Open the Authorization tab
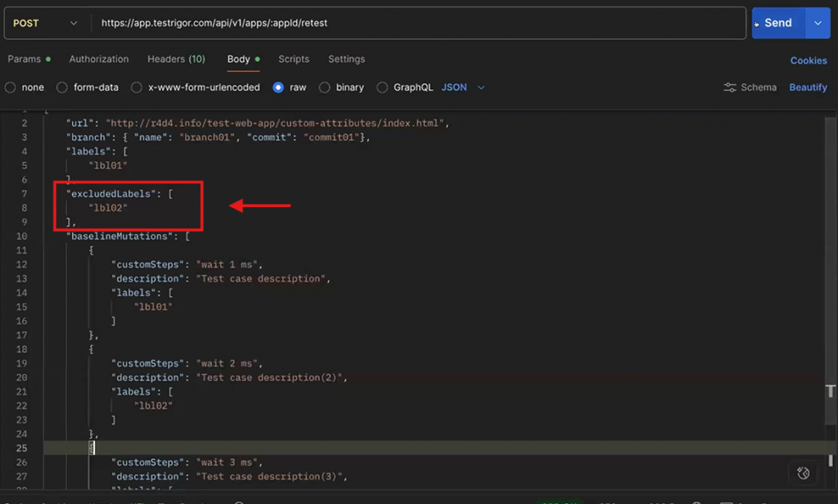The image size is (838, 504). tap(99, 59)
